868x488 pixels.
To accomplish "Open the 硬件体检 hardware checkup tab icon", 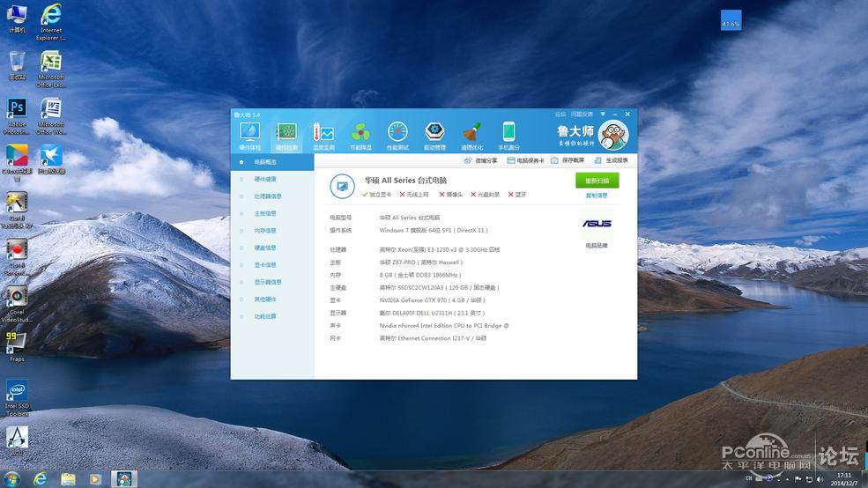I will (x=249, y=137).
